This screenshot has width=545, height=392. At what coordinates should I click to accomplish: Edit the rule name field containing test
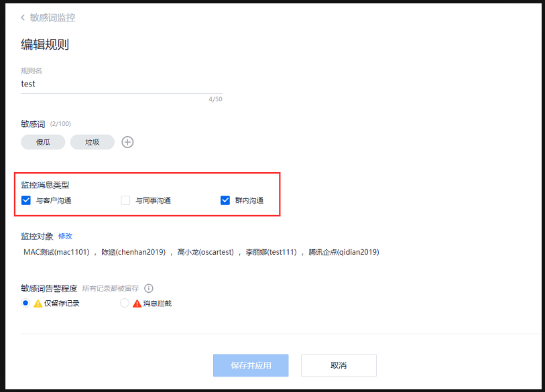[x=121, y=84]
